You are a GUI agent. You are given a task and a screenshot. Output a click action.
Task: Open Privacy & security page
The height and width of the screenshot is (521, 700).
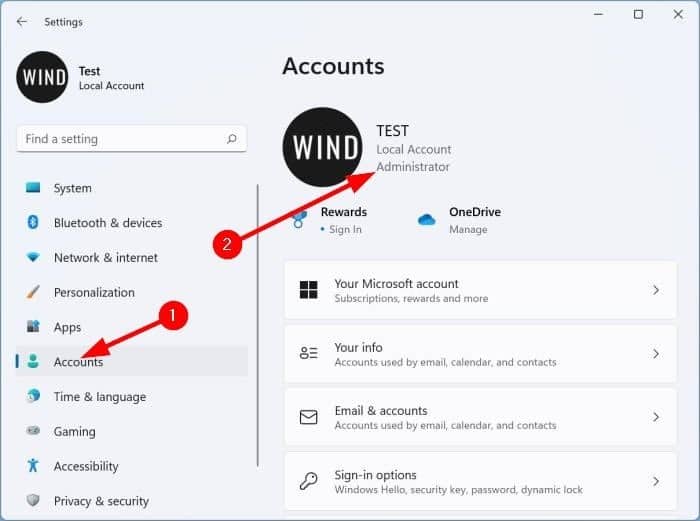[132, 501]
